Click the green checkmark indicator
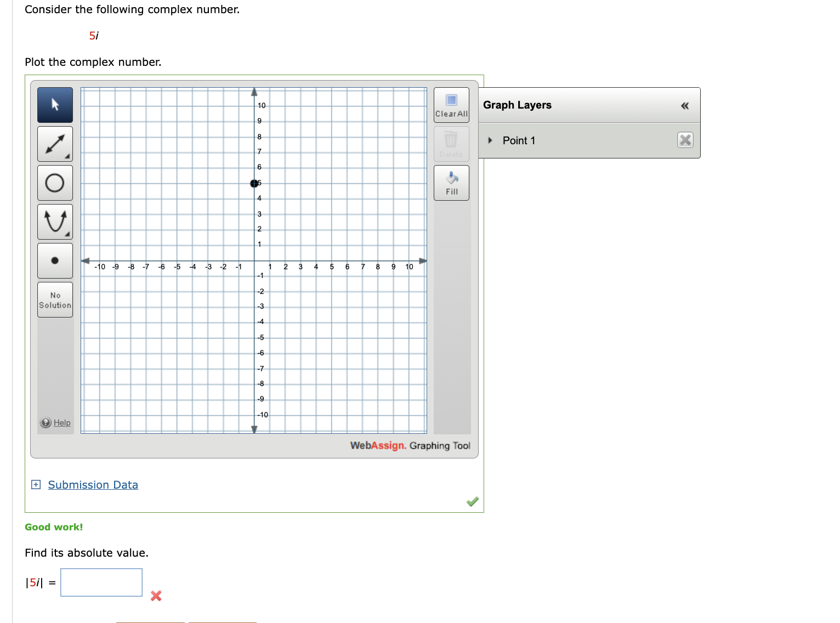Screen dimensions: 840x623 (472, 501)
